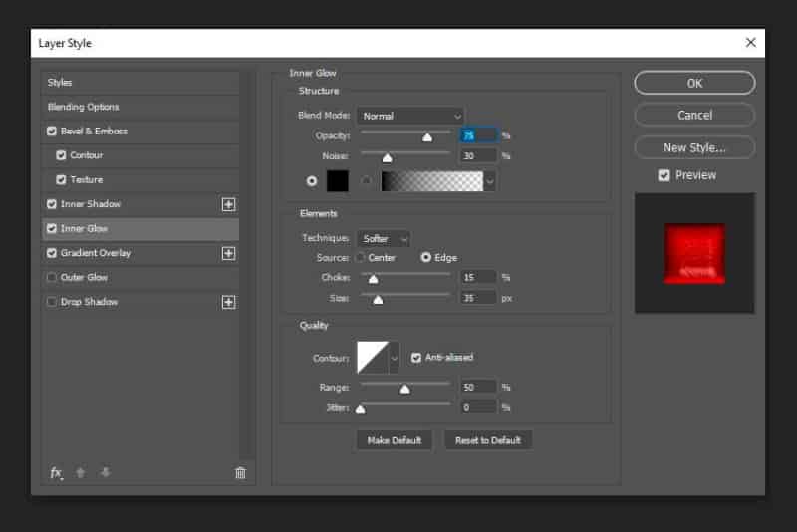Focus the Opacity percentage field
Screen dimensions: 797x532
pyautogui.click(x=478, y=135)
